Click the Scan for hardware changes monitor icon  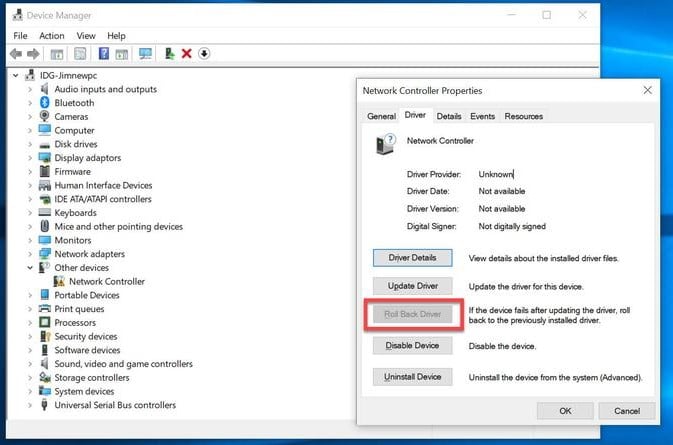(145, 54)
